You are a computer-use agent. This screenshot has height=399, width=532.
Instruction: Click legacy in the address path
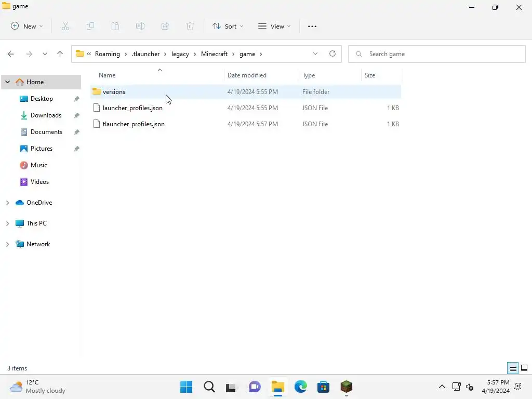click(180, 54)
